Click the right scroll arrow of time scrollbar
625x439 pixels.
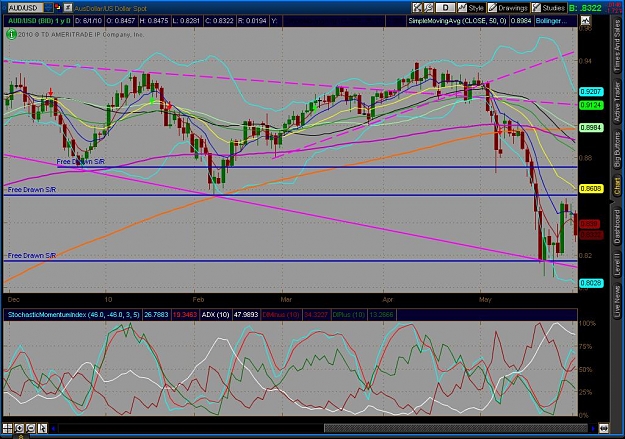(x=593, y=429)
